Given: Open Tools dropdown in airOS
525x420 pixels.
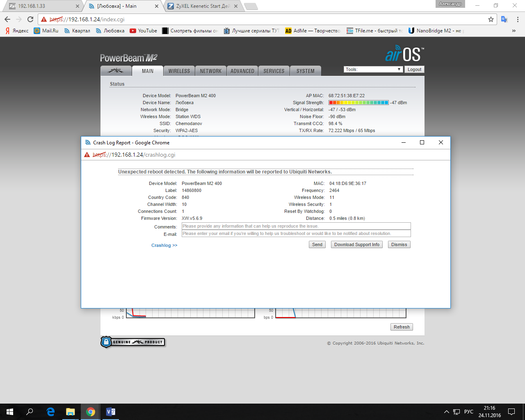Looking at the screenshot, I should [x=373, y=69].
